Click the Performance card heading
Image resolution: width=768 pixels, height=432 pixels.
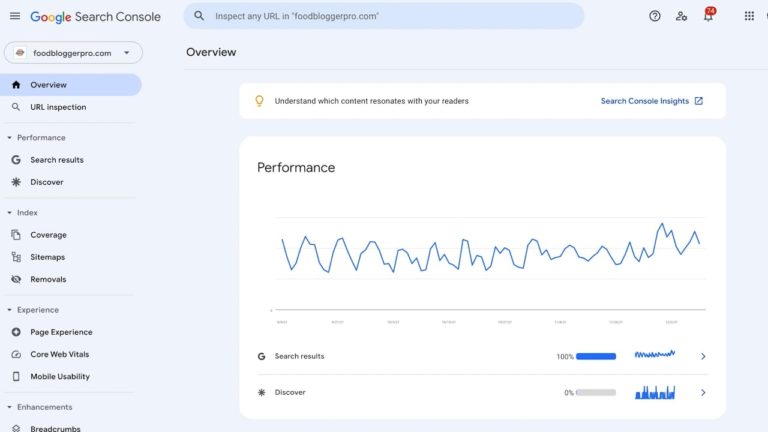coord(296,168)
